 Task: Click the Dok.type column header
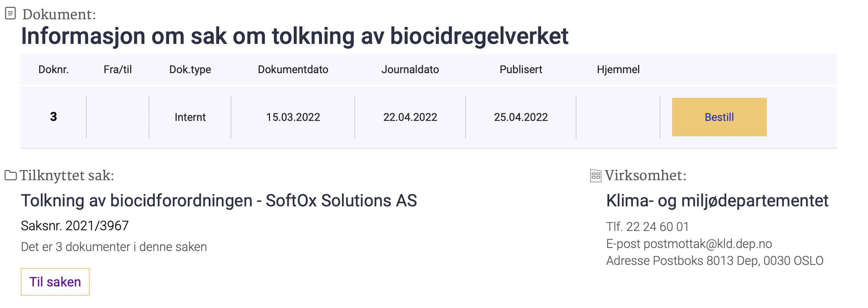click(x=190, y=70)
